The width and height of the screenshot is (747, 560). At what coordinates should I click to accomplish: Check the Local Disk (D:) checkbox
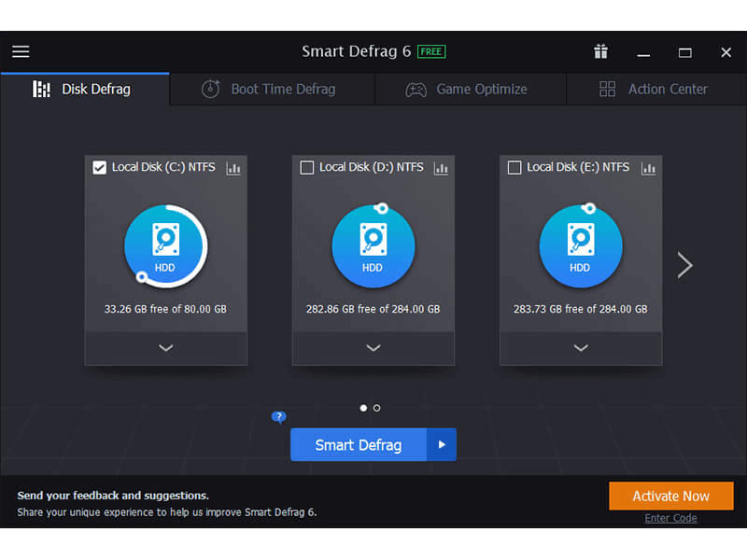[x=306, y=168]
